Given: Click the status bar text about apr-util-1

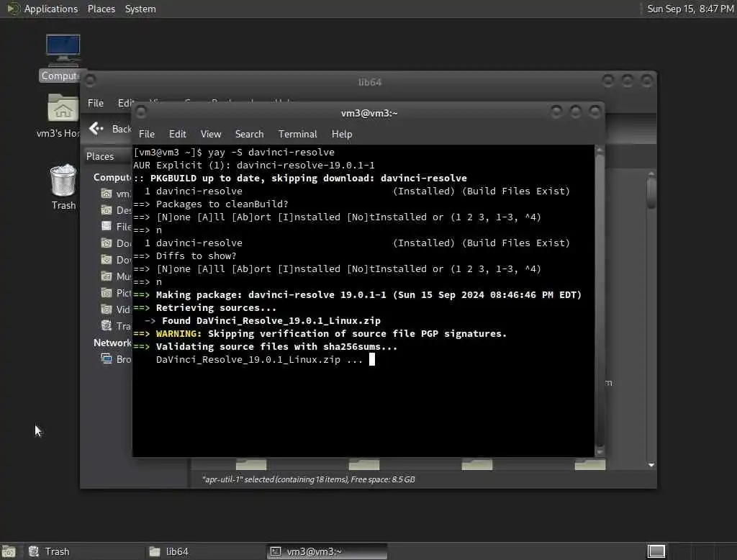Looking at the screenshot, I should coord(308,479).
